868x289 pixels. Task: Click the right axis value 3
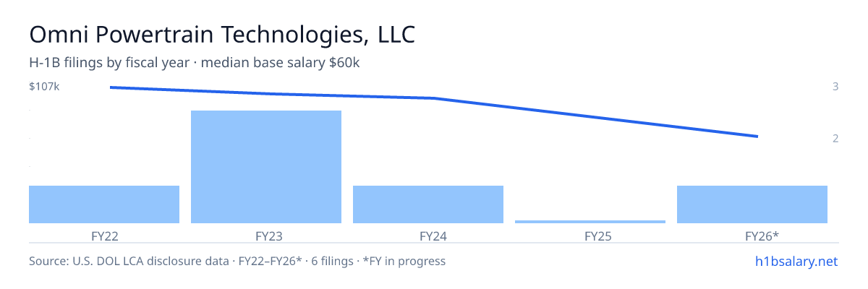click(x=835, y=87)
